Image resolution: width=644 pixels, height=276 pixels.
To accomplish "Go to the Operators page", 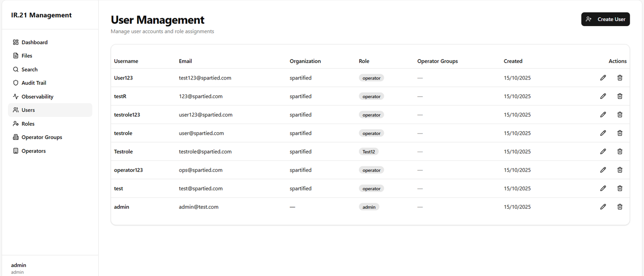I will 33,151.
